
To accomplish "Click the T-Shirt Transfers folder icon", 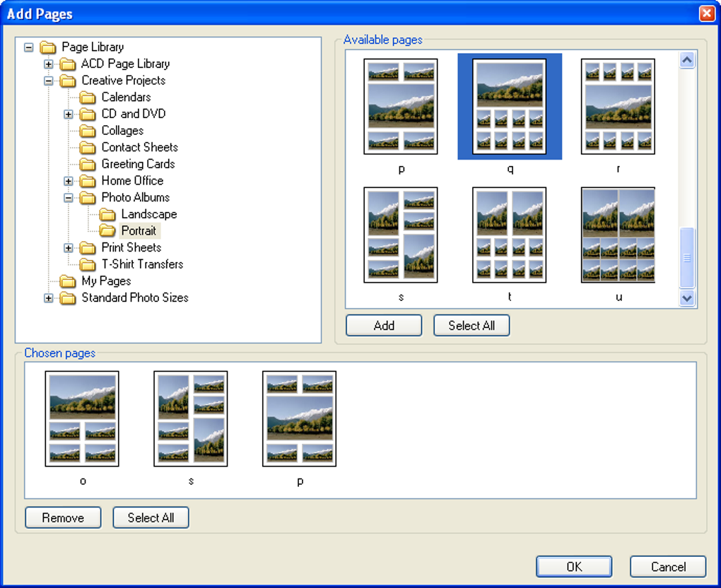I will [x=88, y=264].
